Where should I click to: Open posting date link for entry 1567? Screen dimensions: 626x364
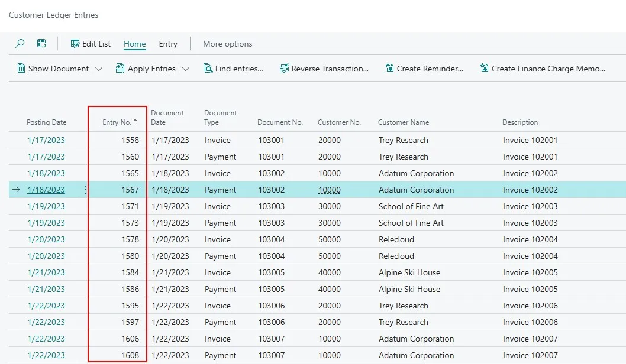(46, 190)
